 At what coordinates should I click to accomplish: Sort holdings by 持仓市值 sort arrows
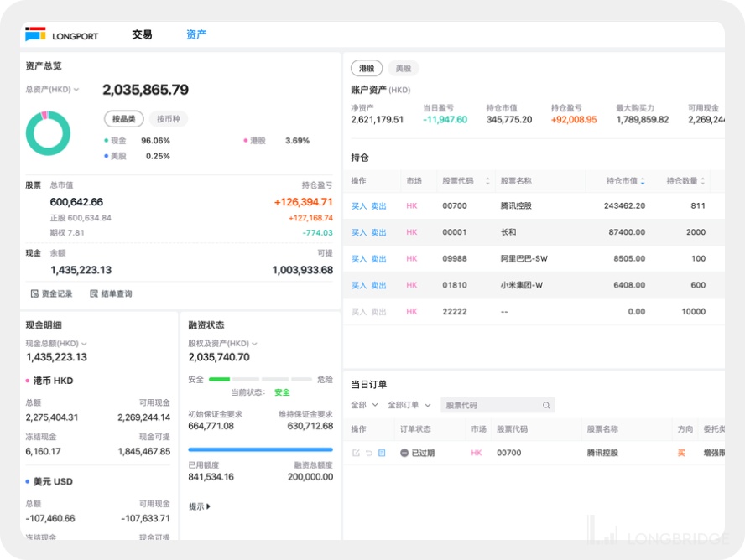[x=643, y=181]
